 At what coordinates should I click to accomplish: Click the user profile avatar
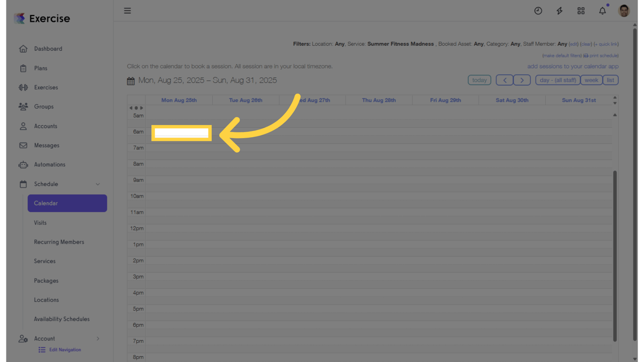[x=624, y=11]
